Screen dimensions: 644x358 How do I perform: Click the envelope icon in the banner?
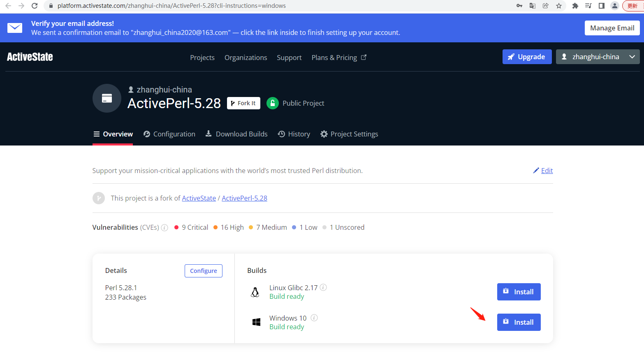(15, 28)
